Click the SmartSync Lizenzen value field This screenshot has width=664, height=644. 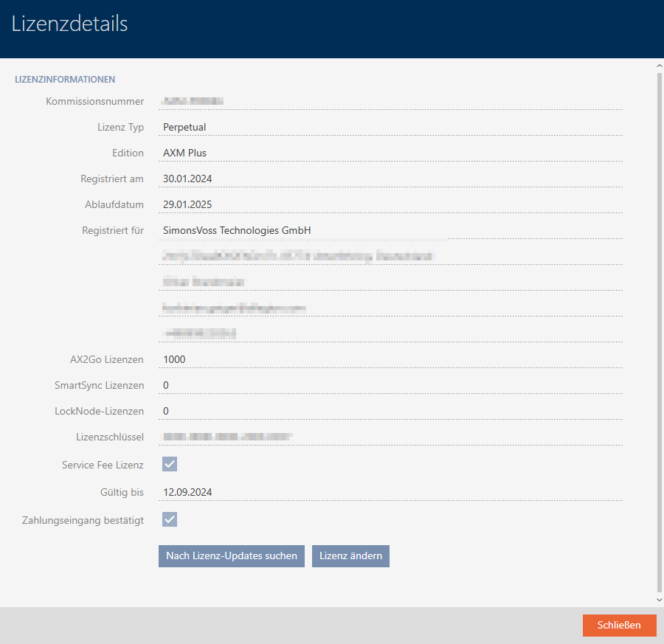tap(391, 385)
